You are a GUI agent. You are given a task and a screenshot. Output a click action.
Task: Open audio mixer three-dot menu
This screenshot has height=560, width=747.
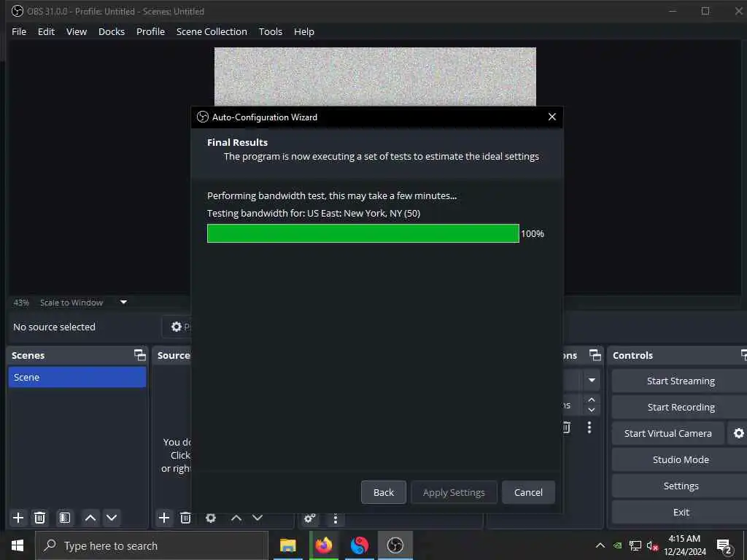pos(336,518)
